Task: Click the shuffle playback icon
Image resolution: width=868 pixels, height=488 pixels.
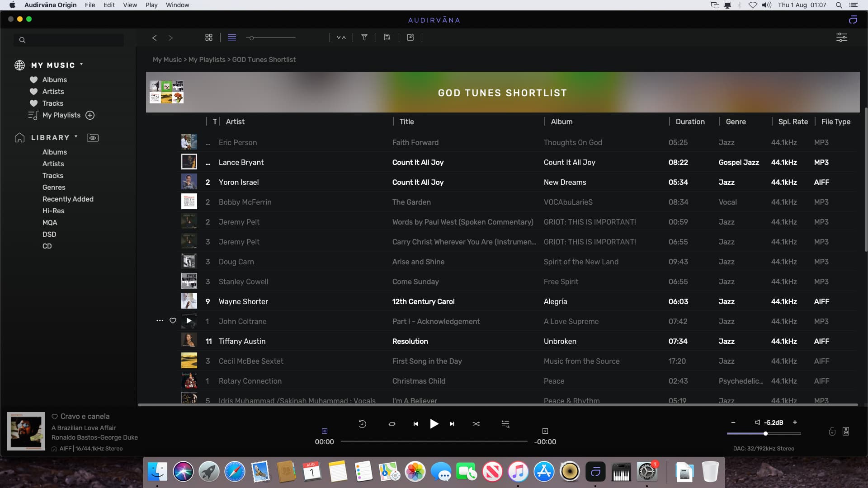Action: tap(476, 424)
